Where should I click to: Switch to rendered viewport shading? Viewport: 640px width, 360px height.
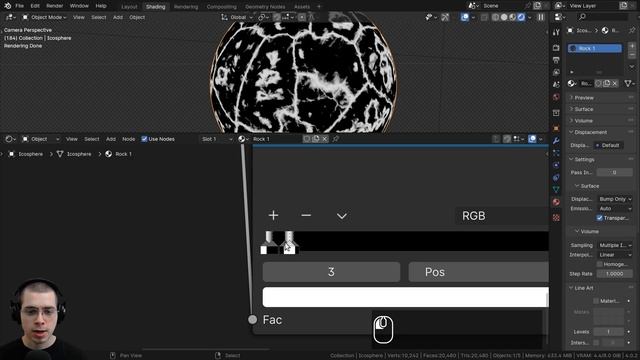point(521,17)
